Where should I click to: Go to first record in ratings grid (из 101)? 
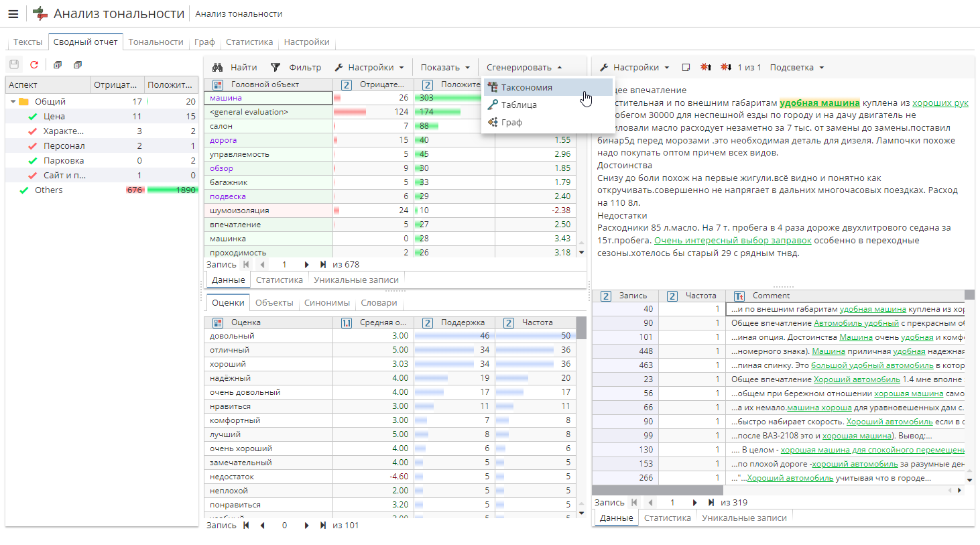tap(246, 526)
